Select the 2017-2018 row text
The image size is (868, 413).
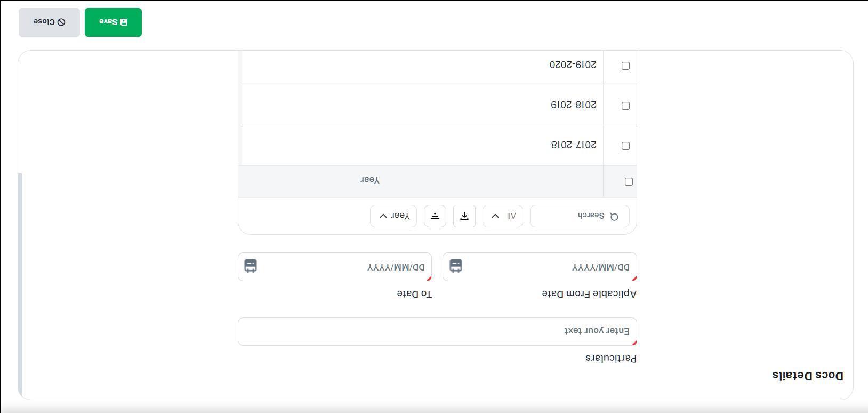point(574,145)
